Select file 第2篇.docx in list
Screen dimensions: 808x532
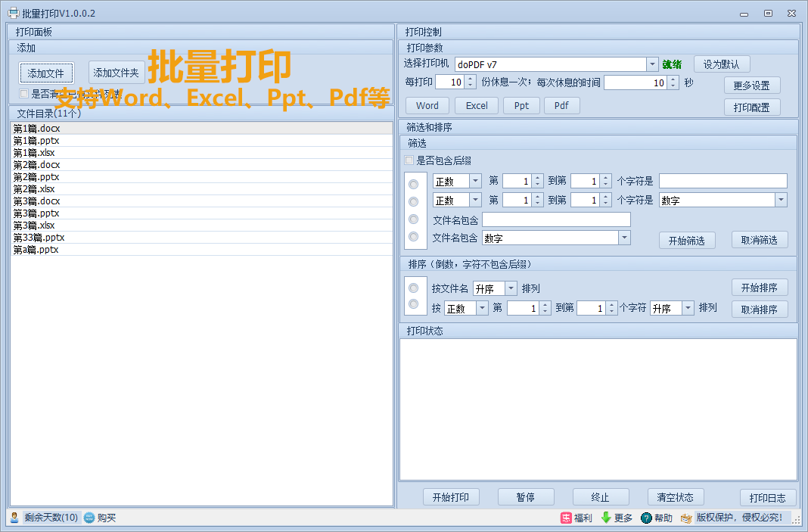(201, 164)
